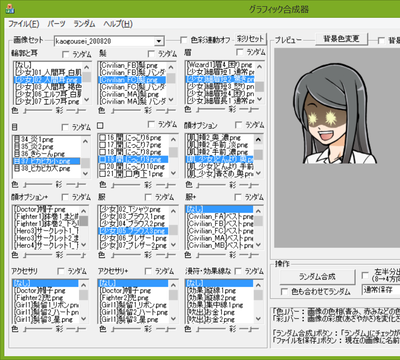Click down arrow of the 服 list scrollbar
400x360 pixels.
pyautogui.click(x=173, y=245)
